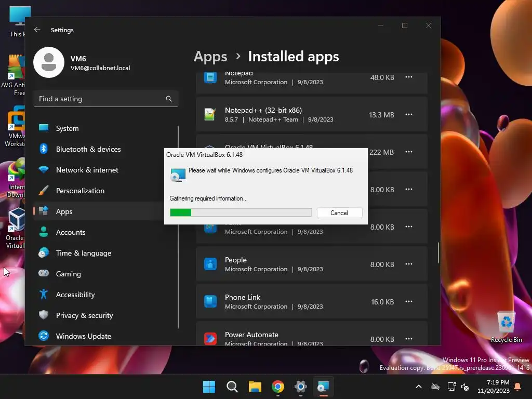This screenshot has width=532, height=399.
Task: Click the Phone Link app icon
Action: pyautogui.click(x=210, y=301)
